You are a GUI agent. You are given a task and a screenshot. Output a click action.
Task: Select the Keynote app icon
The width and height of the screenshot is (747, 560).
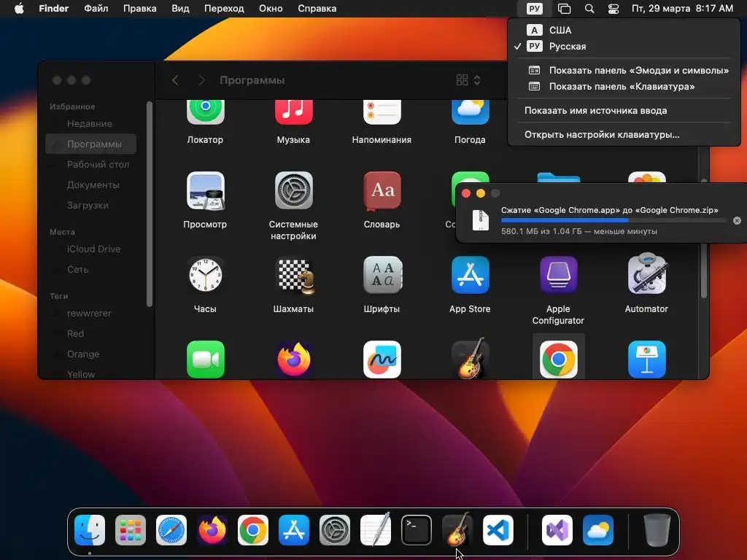646,359
